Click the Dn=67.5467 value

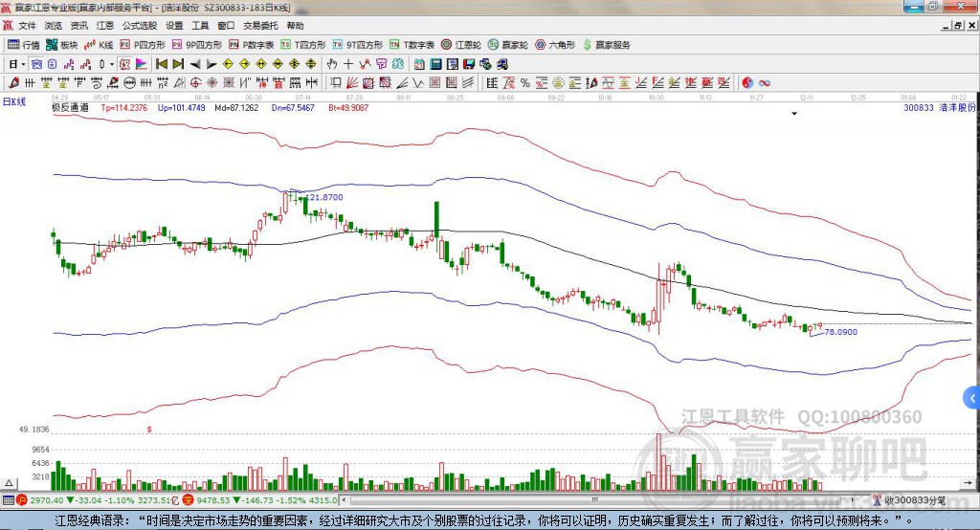coord(293,107)
